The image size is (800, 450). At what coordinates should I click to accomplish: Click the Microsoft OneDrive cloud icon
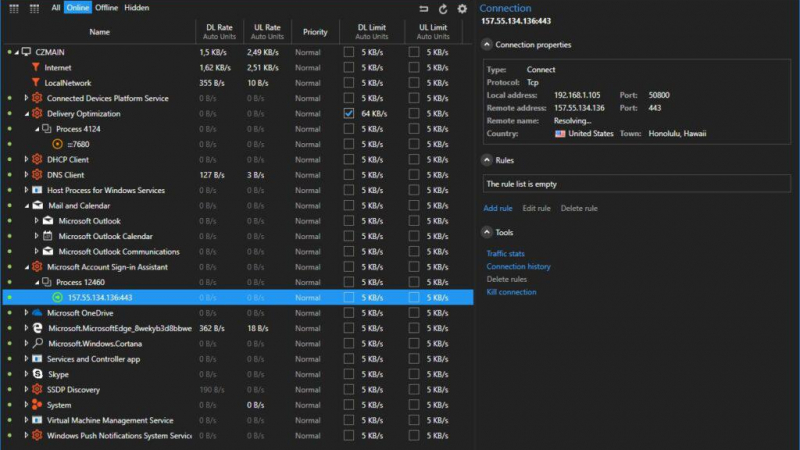(37, 313)
